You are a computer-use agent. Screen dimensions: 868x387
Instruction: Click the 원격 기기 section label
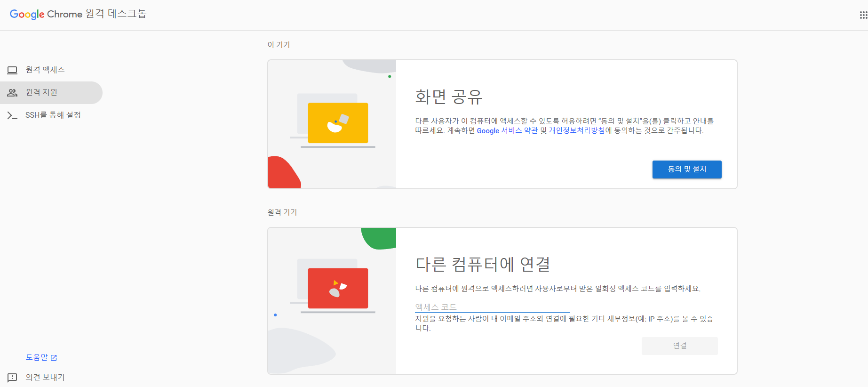click(282, 212)
